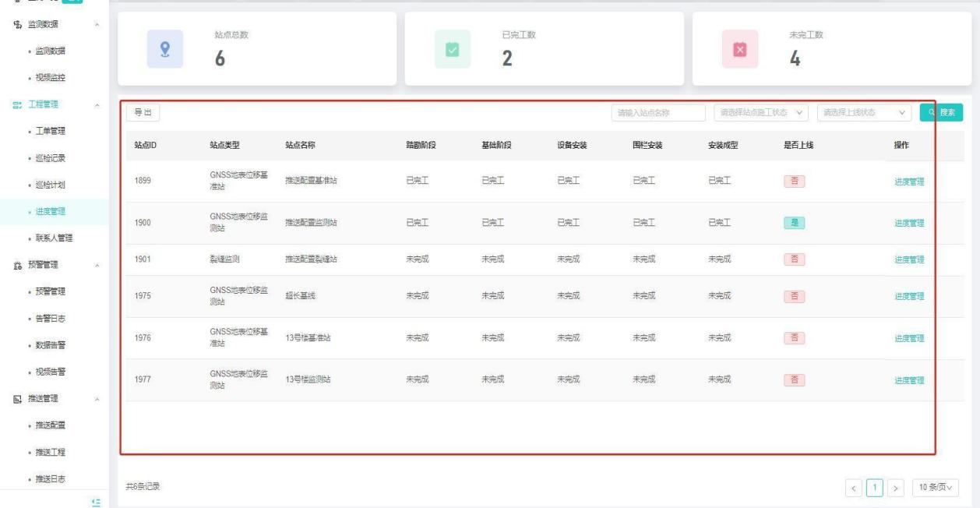Click the 预警管理 section icon in the sidebar
The height and width of the screenshot is (508, 980).
tap(16, 265)
